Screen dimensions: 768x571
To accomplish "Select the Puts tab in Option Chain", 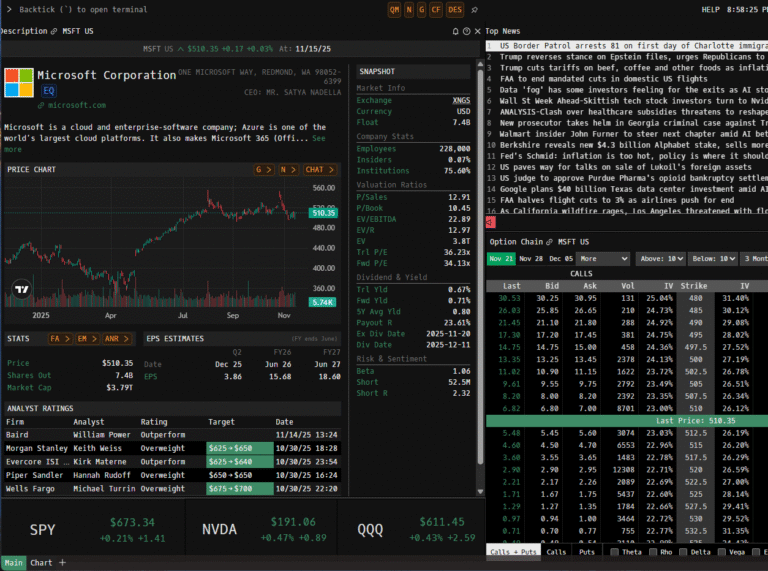I will [x=587, y=551].
